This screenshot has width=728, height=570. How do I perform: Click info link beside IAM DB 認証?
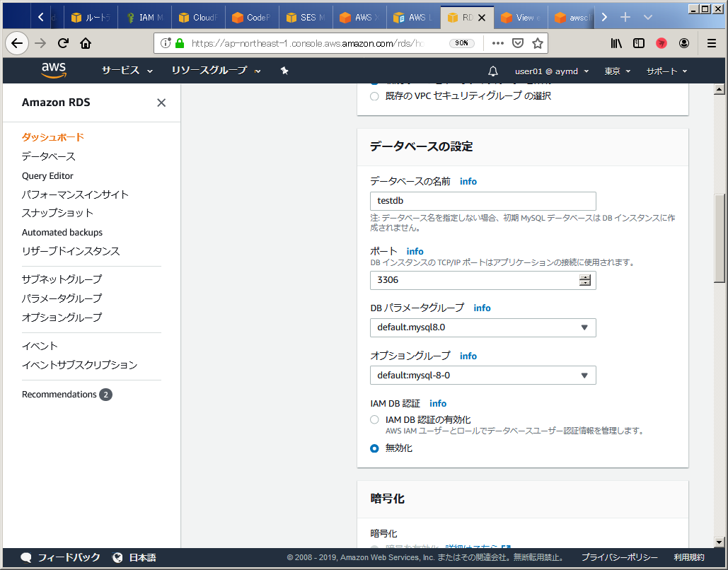[437, 404]
